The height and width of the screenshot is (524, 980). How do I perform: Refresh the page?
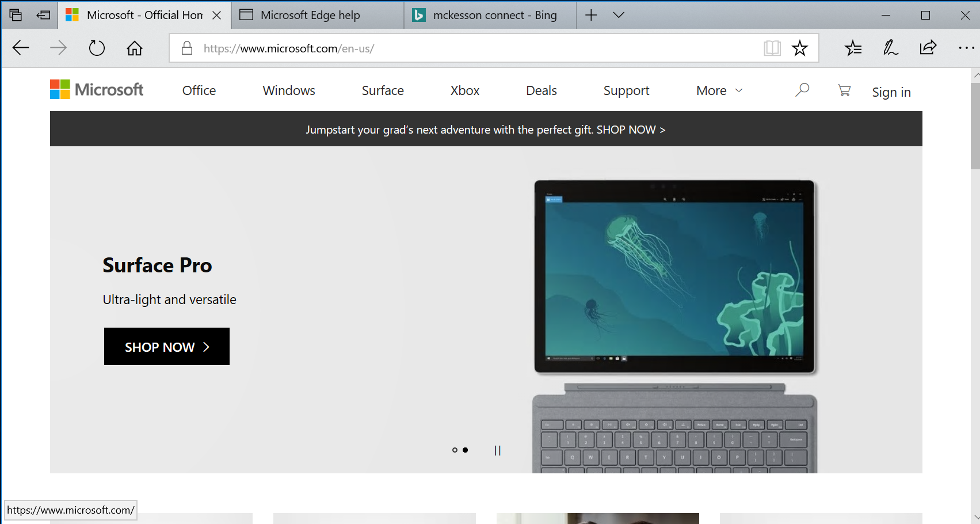pos(97,48)
